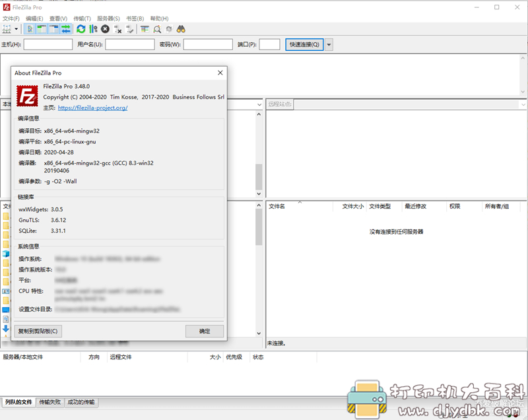The width and height of the screenshot is (528, 420).
Task: Sort remote list by 文件类型 column
Action: pyautogui.click(x=384, y=206)
